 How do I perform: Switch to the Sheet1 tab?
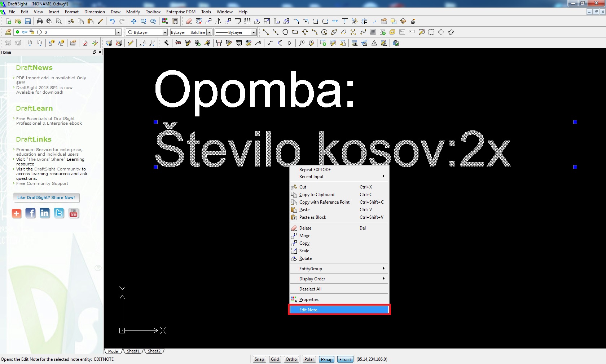tap(133, 351)
